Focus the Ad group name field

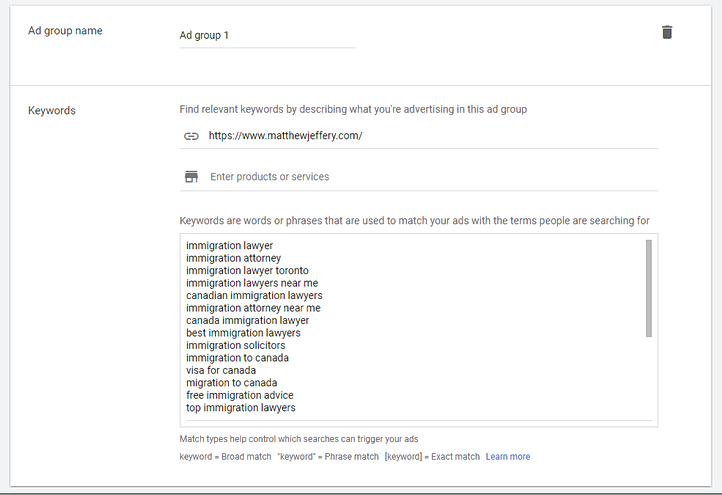click(266, 35)
